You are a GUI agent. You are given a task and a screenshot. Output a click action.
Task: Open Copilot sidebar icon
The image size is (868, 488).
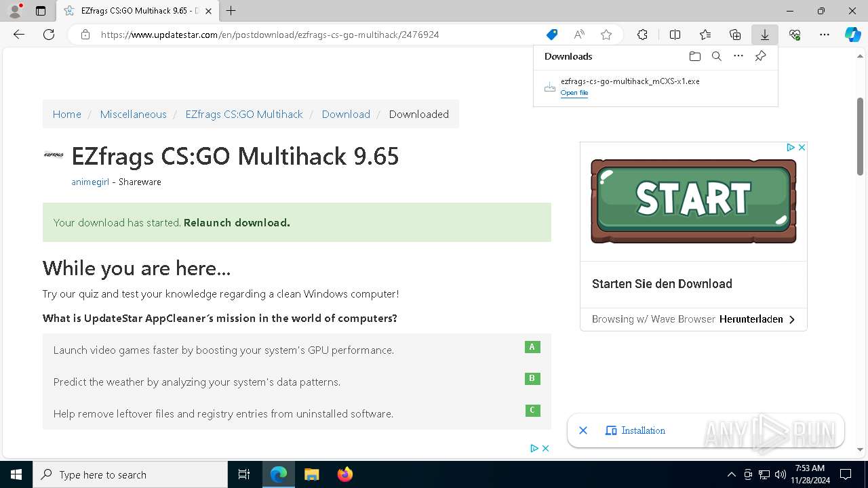(852, 35)
